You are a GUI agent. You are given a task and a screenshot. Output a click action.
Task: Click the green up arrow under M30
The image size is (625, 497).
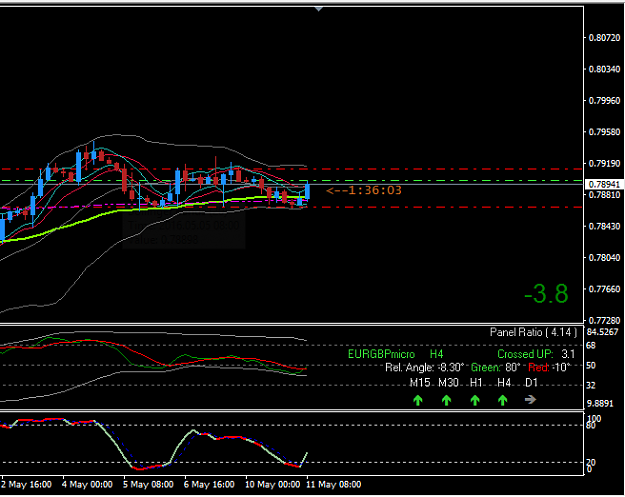click(446, 400)
